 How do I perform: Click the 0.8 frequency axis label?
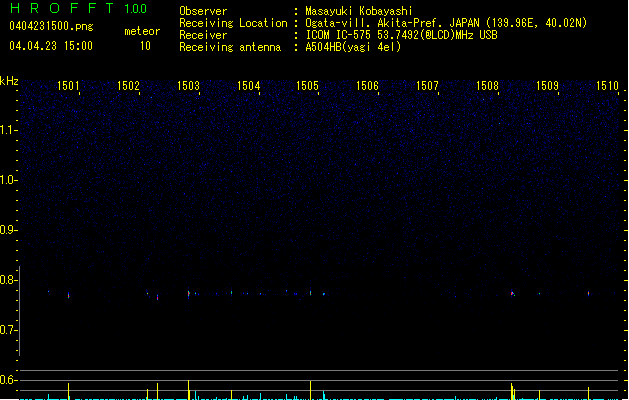(8, 280)
